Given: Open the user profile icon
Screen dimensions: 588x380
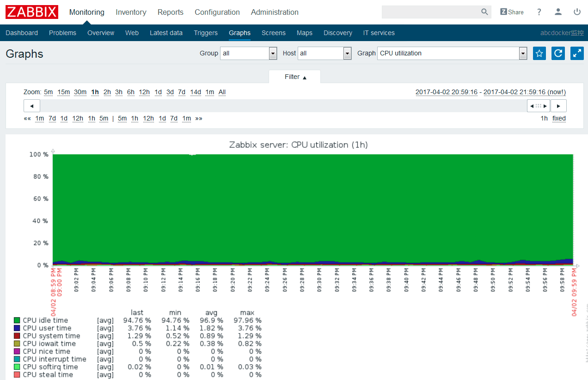Looking at the screenshot, I should [558, 12].
